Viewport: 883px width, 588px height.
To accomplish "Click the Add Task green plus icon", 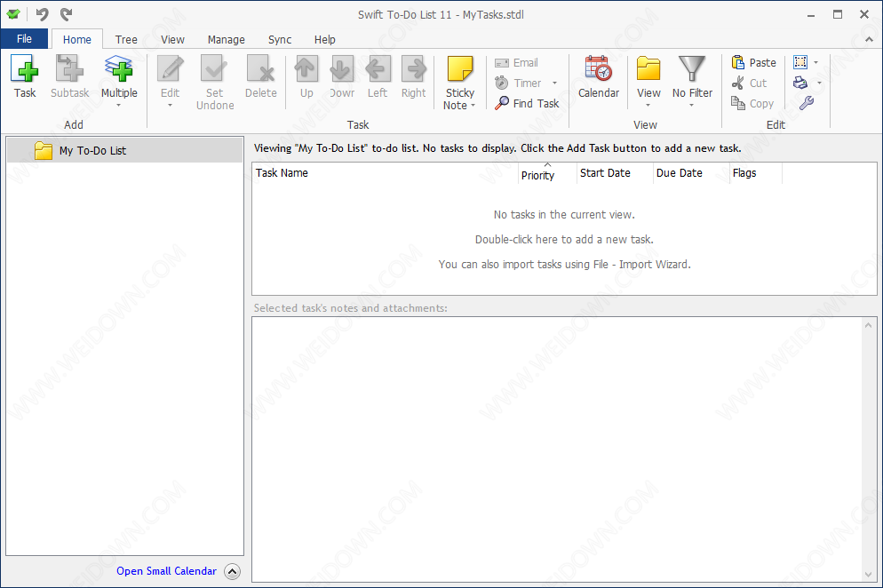I will click(25, 68).
